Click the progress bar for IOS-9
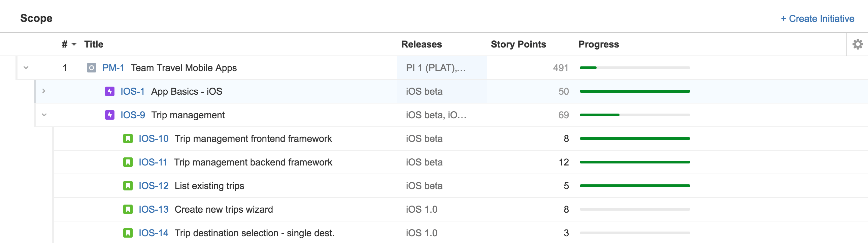Screen dimensions: 868x243 tap(634, 115)
